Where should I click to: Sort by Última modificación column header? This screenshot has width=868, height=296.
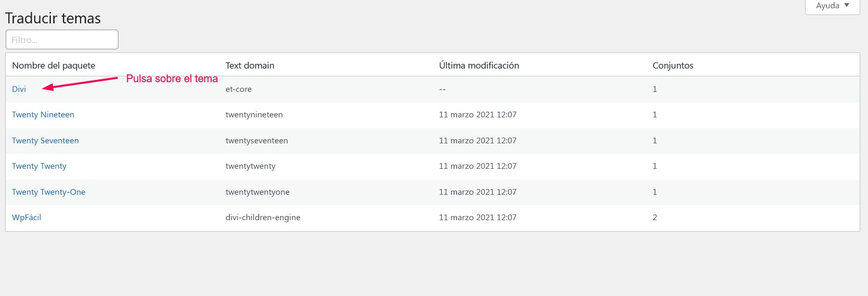[479, 65]
